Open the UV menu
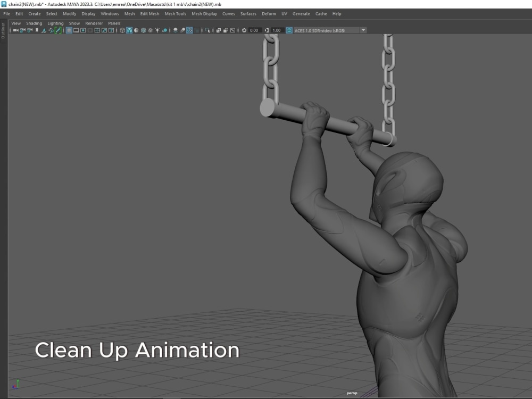Image resolution: width=532 pixels, height=399 pixels. [x=284, y=14]
